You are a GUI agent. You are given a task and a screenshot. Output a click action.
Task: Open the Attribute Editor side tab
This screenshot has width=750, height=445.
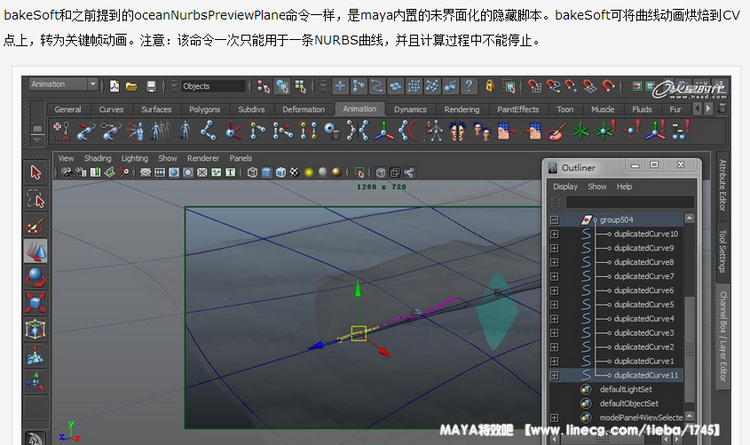(x=722, y=185)
